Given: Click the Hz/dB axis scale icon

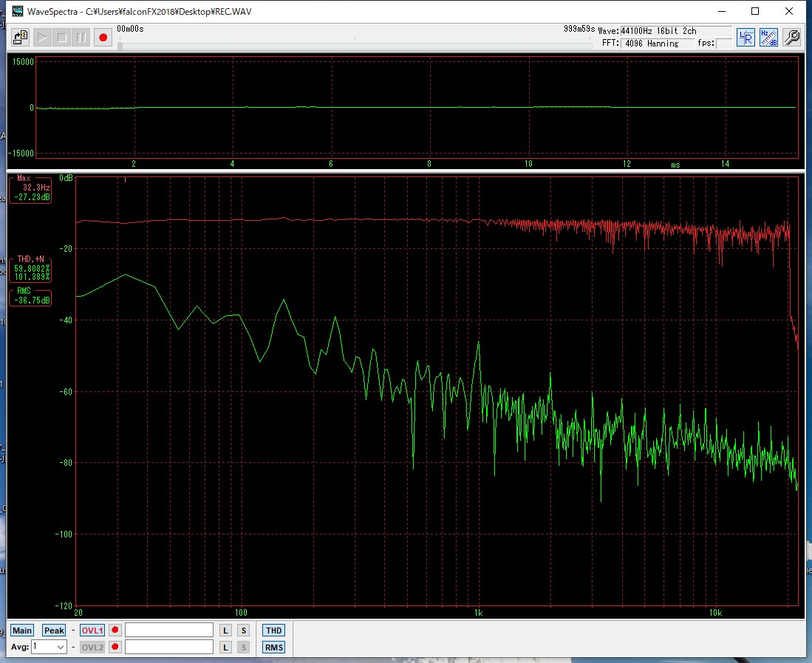Looking at the screenshot, I should point(768,37).
